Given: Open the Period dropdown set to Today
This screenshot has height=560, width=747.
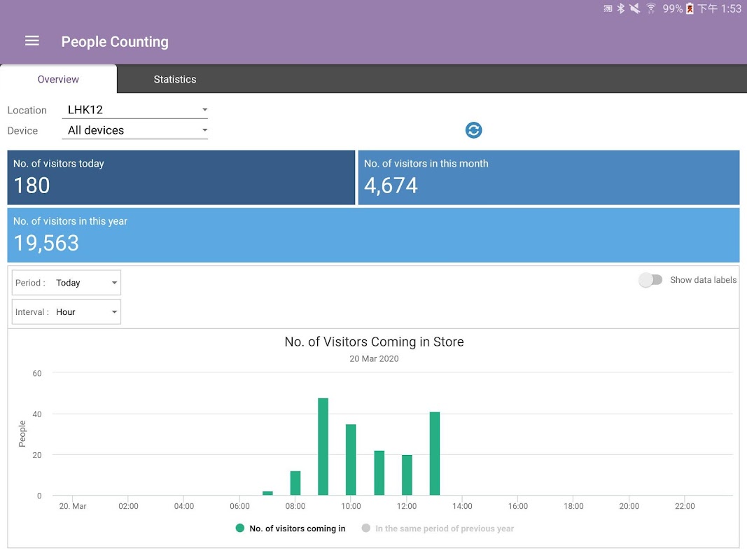Looking at the screenshot, I should coord(67,283).
